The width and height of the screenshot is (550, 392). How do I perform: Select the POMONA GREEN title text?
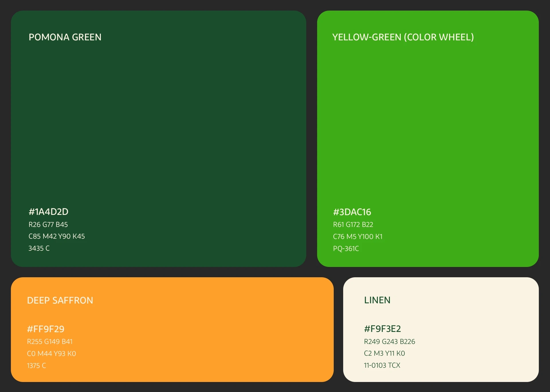(x=65, y=37)
